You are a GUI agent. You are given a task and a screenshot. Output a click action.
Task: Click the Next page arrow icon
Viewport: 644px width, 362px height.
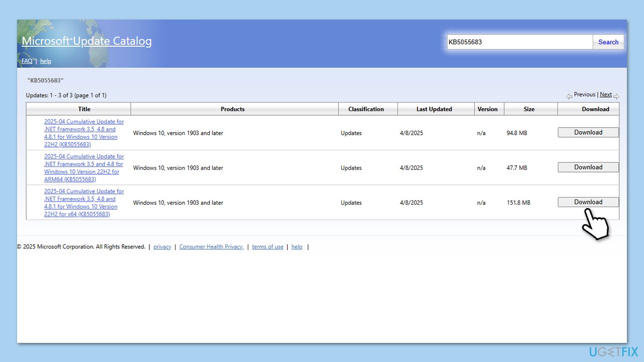pos(616,96)
